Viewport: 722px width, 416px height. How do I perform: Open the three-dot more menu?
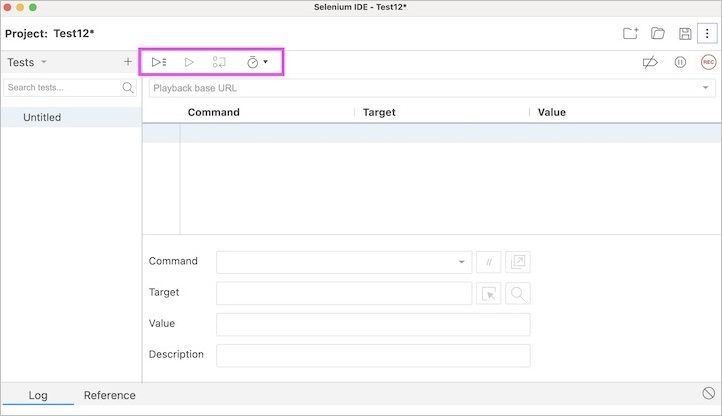708,33
